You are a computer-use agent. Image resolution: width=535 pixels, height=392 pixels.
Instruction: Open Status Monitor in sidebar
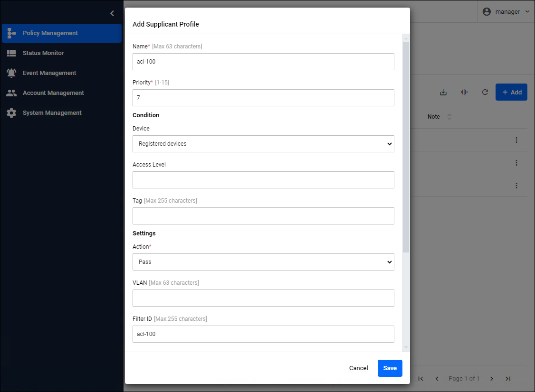click(x=43, y=53)
